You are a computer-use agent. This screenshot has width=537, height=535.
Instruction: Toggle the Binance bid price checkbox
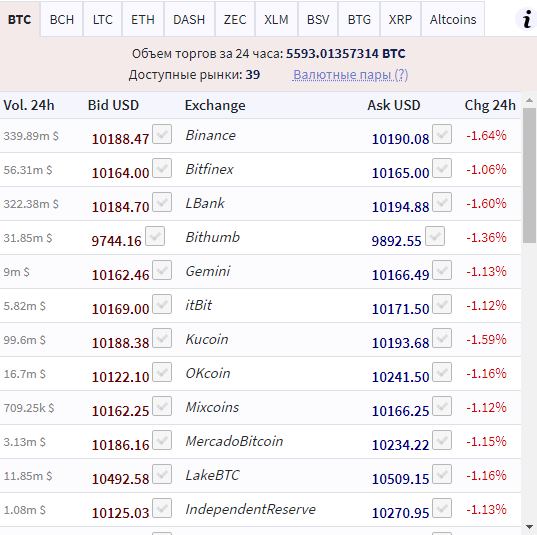(x=162, y=134)
